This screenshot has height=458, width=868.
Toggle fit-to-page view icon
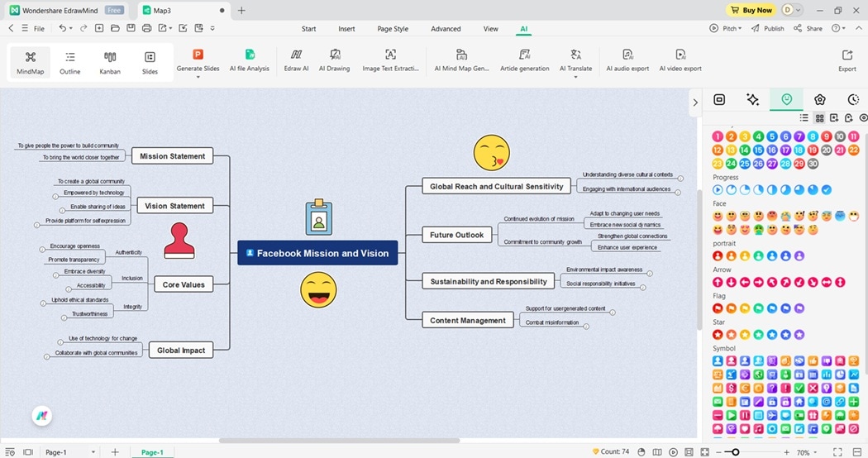coord(704,452)
